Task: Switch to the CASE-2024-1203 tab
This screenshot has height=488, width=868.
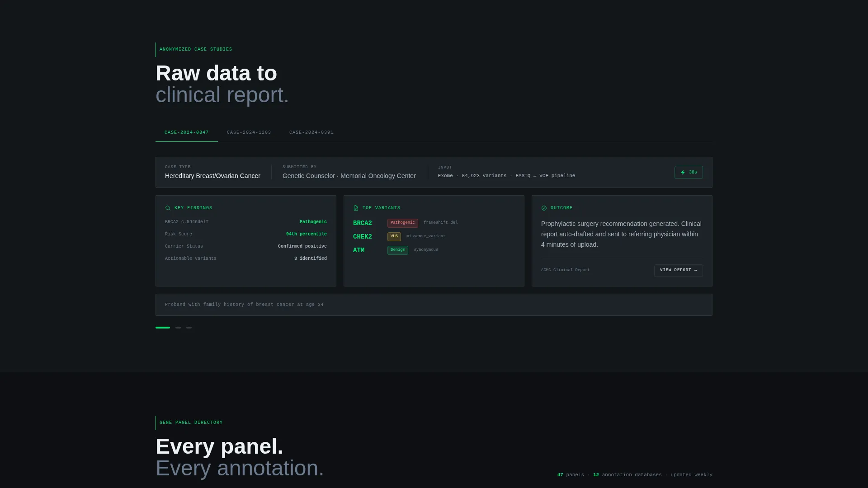Action: click(x=249, y=132)
